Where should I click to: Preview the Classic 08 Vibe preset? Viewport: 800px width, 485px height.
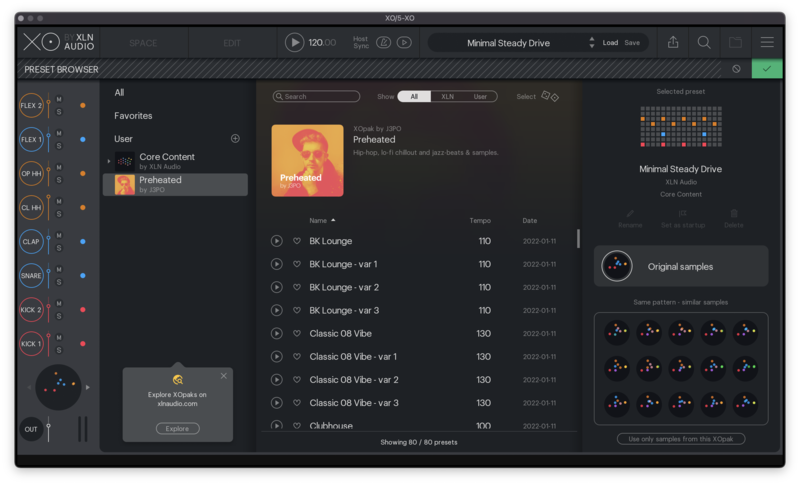click(277, 334)
